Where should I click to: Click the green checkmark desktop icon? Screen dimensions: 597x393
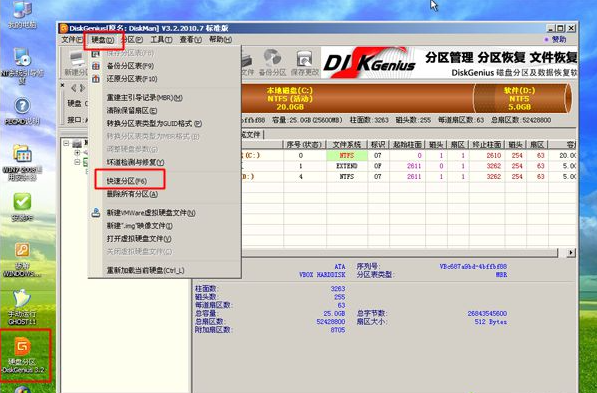coord(22,207)
